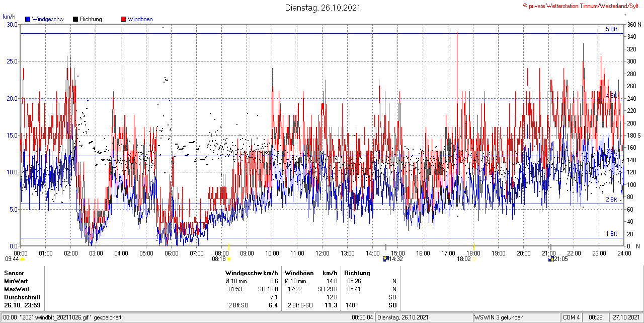Click the max gust time "17:22"

point(295,289)
